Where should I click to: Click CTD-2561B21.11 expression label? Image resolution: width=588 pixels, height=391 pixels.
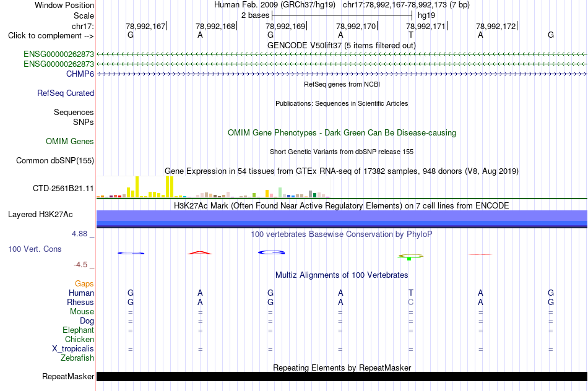tap(63, 188)
